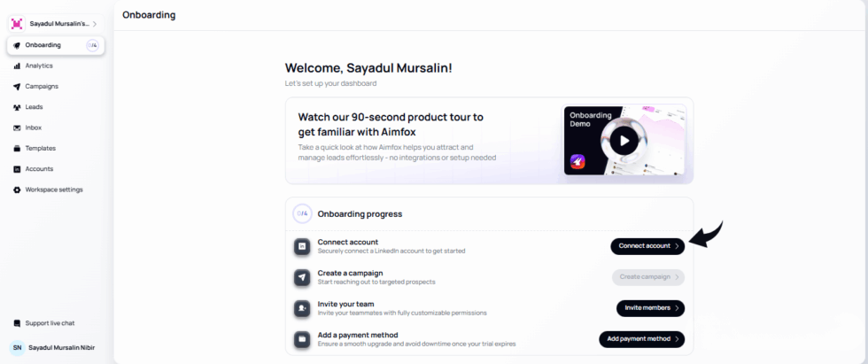This screenshot has height=364, width=868.
Task: Click the Templates icon in sidebar
Action: (17, 148)
